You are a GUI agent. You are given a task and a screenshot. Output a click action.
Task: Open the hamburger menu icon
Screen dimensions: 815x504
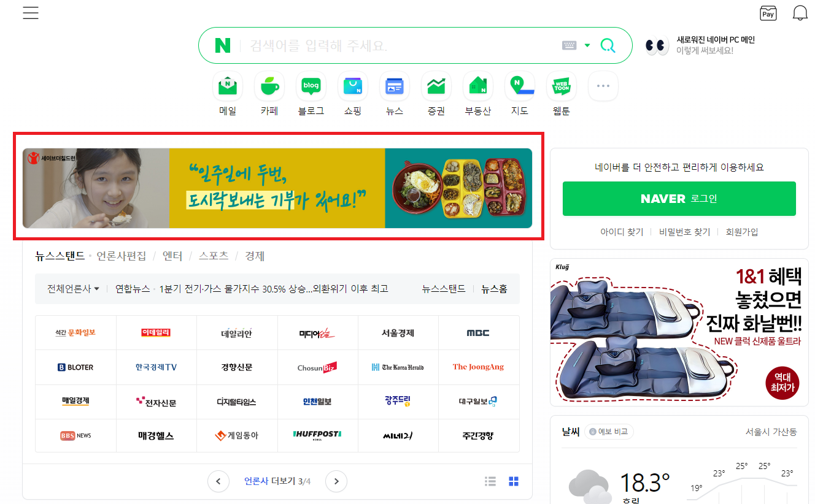pyautogui.click(x=31, y=13)
